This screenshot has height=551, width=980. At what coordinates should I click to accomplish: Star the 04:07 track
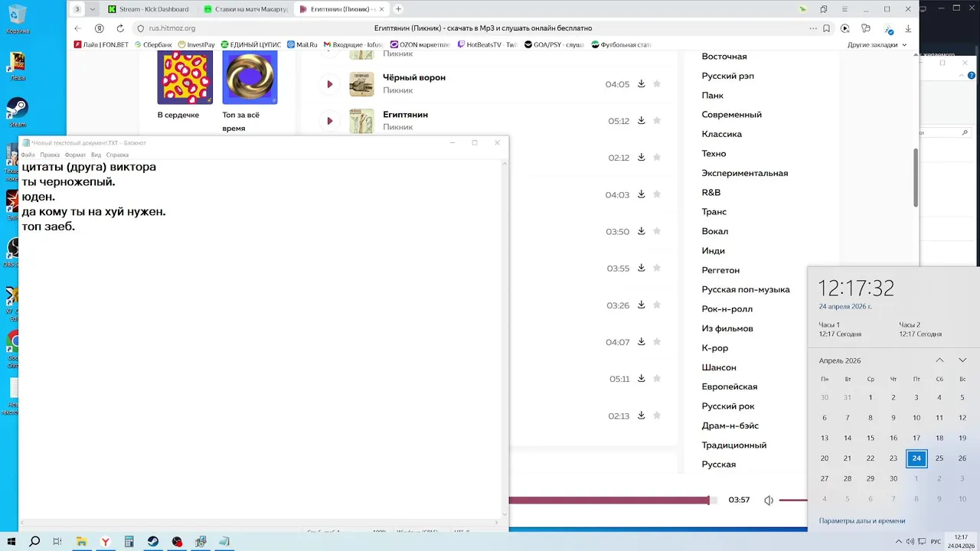[x=657, y=341]
